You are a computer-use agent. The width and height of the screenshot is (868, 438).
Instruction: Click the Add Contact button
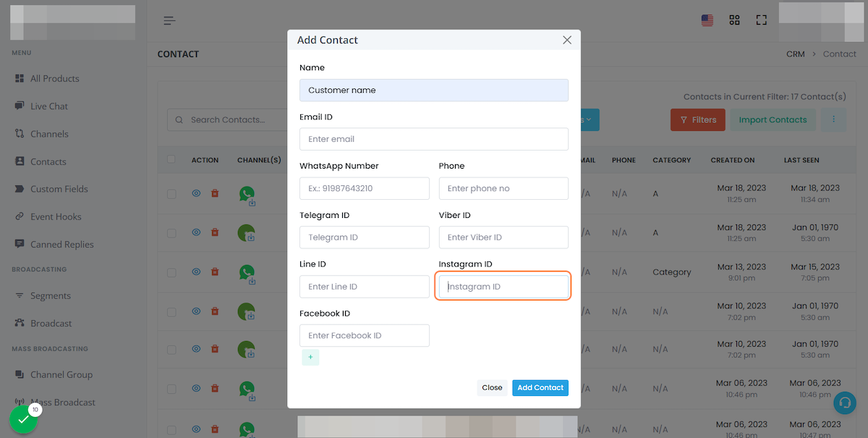point(540,388)
